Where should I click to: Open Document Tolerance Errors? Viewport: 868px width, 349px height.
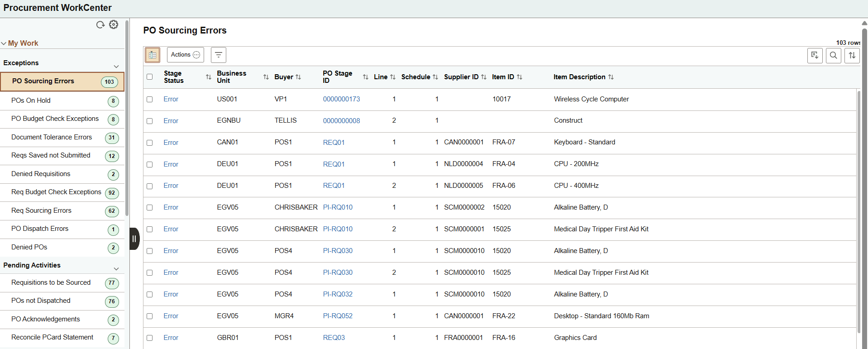click(62, 137)
